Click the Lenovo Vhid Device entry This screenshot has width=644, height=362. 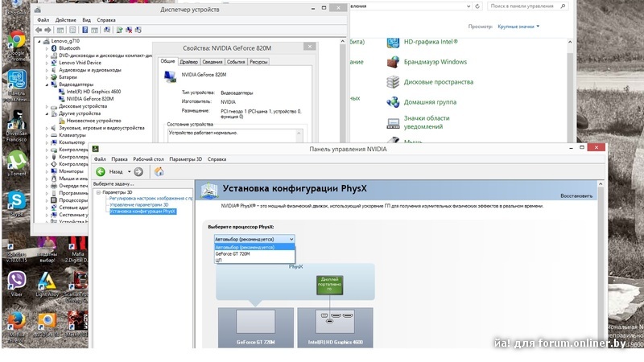point(80,63)
